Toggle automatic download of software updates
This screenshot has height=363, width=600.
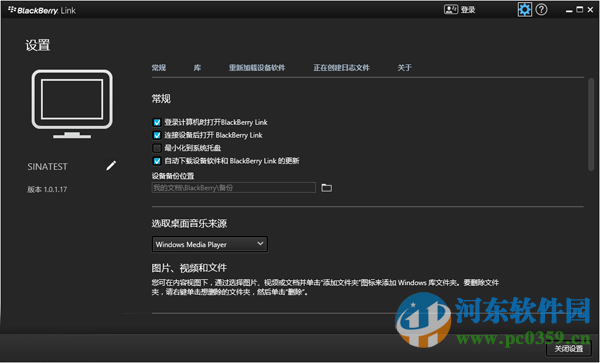pyautogui.click(x=157, y=161)
